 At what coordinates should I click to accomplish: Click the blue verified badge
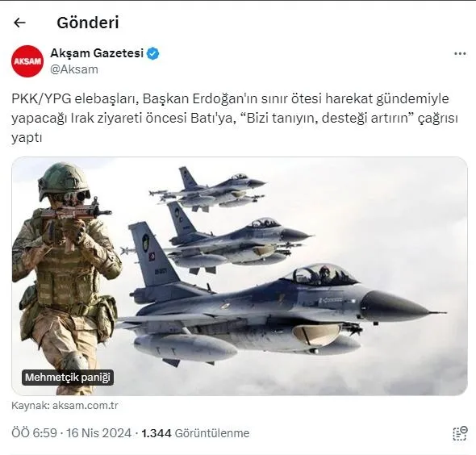152,54
